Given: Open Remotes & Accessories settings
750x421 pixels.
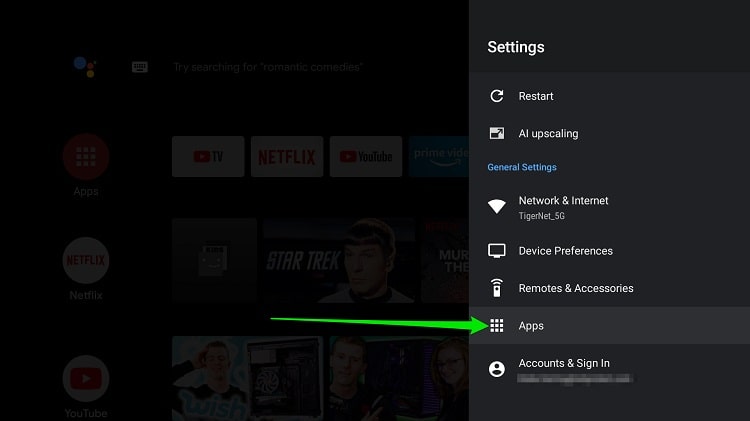Looking at the screenshot, I should [609, 288].
